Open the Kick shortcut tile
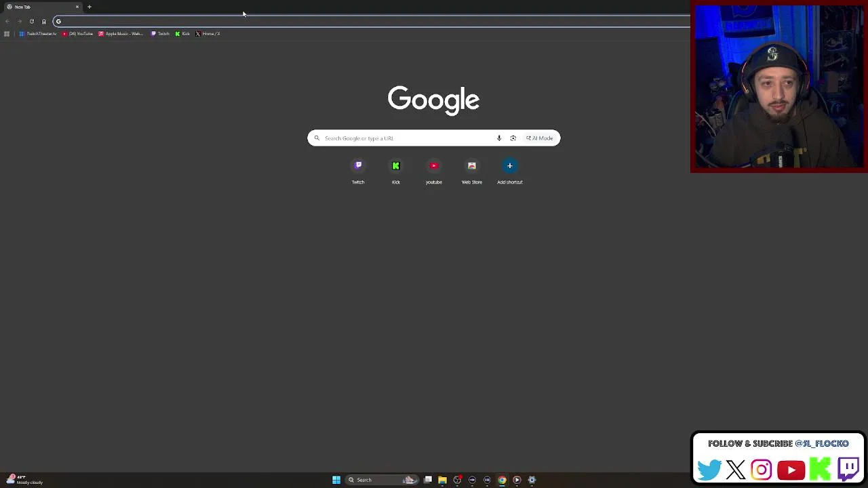Image resolution: width=868 pixels, height=488 pixels. (396, 172)
